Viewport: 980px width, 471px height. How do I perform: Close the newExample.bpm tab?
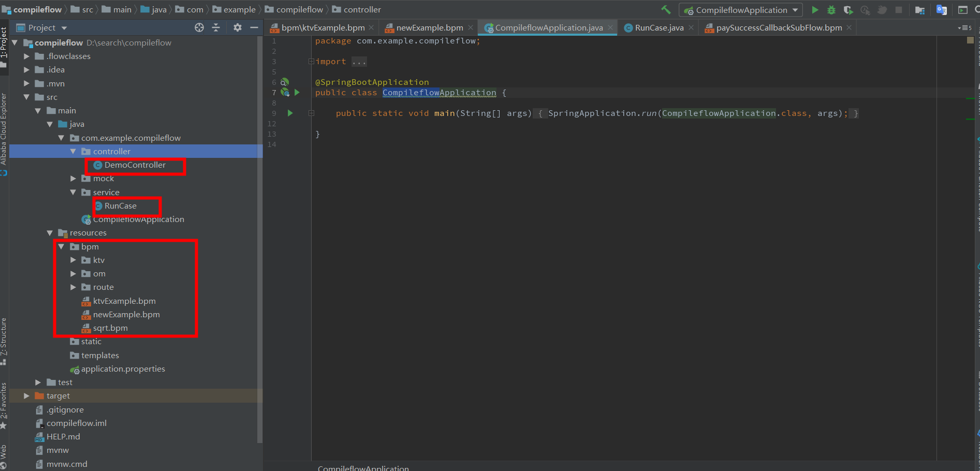(471, 28)
